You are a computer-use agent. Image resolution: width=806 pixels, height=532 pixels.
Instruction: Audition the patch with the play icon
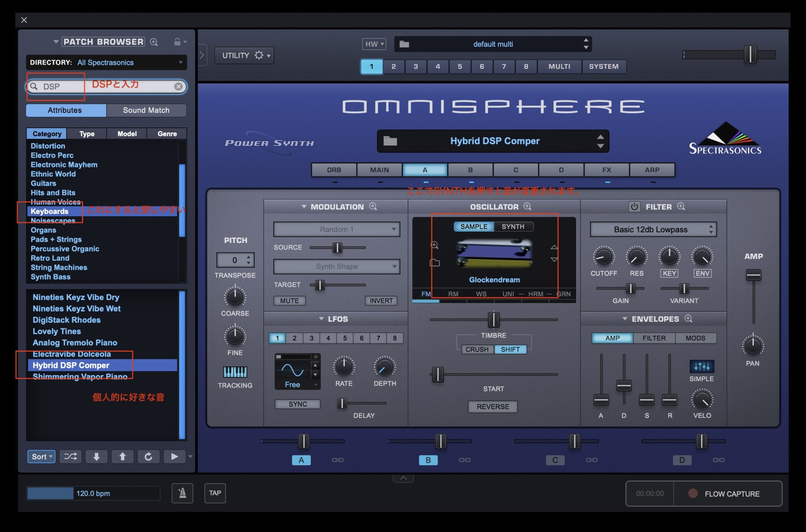[x=175, y=457]
